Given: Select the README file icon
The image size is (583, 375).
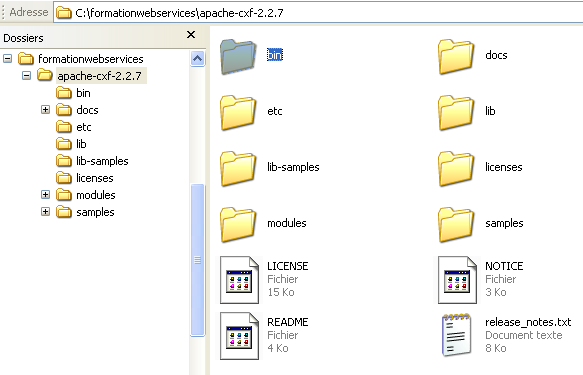Looking at the screenshot, I should (x=239, y=336).
